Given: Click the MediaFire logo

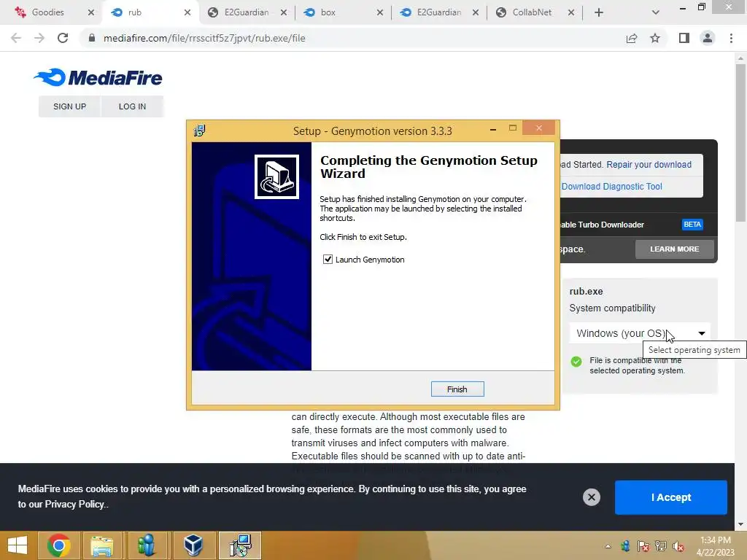Looking at the screenshot, I should tap(98, 77).
